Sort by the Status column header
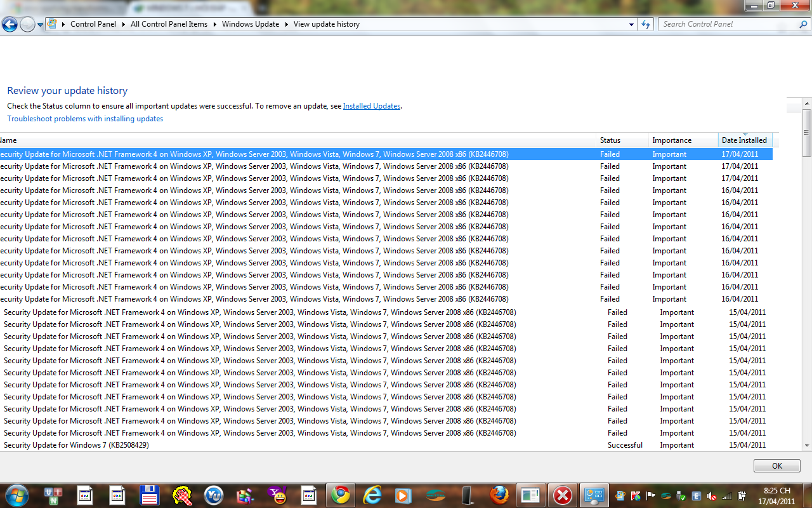This screenshot has height=508, width=812. click(622, 140)
